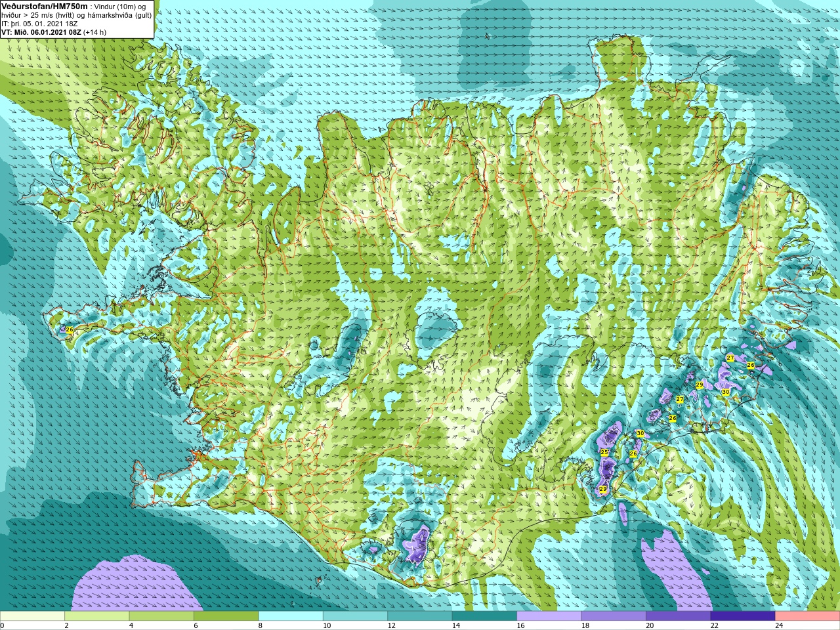Pick the 6–8 m/s olive green legend swatch

[x=226, y=616]
